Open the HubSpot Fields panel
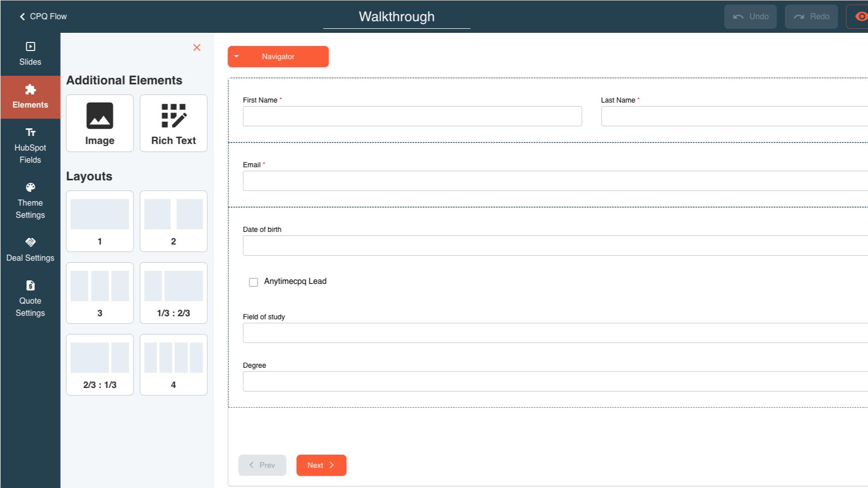Viewport: 868px width, 488px height. coord(30,146)
